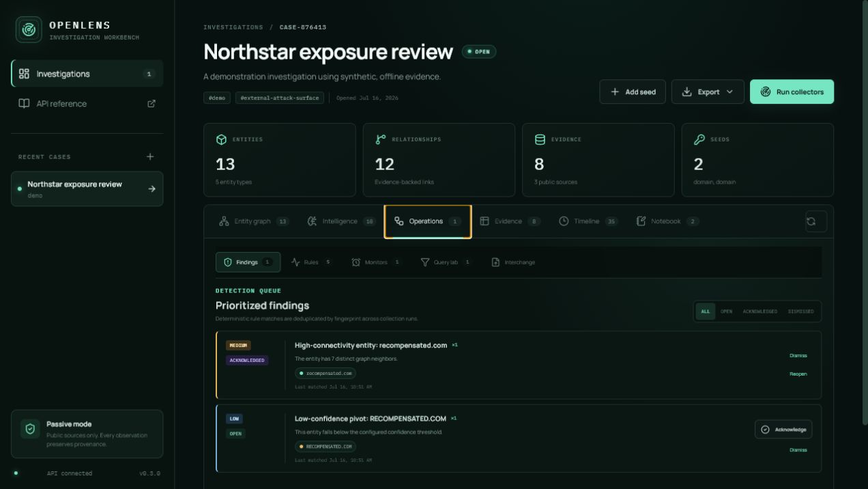Viewport: 868px width, 489px height.
Task: Open API reference external link icon
Action: point(151,104)
